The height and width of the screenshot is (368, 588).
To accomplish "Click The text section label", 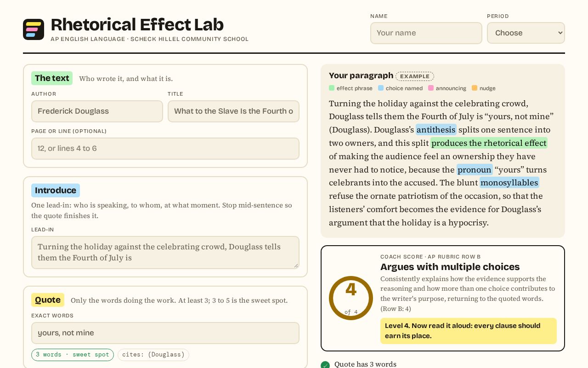I will tap(52, 78).
